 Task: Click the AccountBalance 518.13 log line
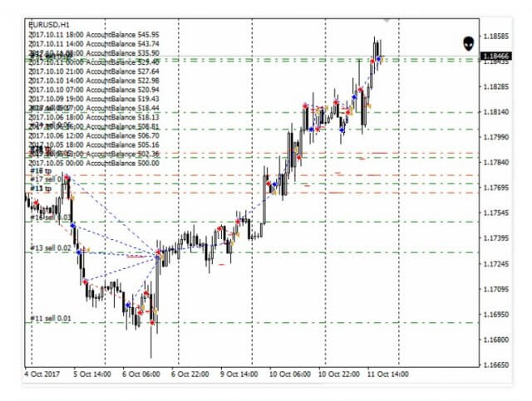(94, 117)
